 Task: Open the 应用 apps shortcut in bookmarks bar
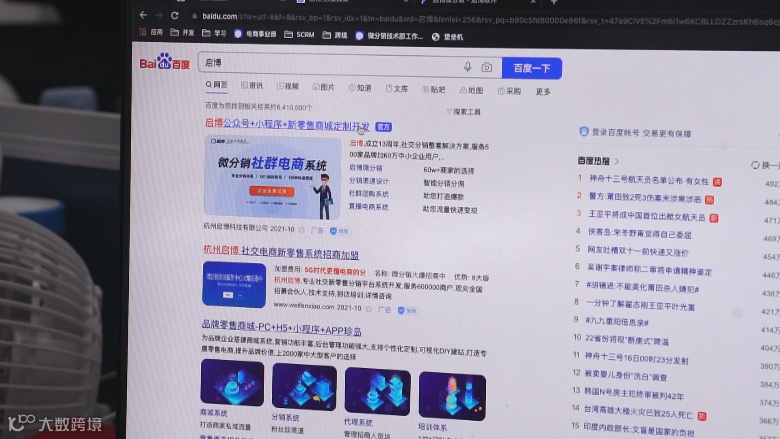click(151, 32)
